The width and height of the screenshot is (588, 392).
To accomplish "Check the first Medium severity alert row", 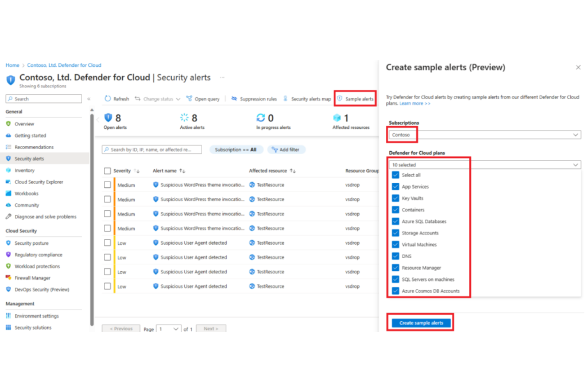I will click(x=107, y=185).
